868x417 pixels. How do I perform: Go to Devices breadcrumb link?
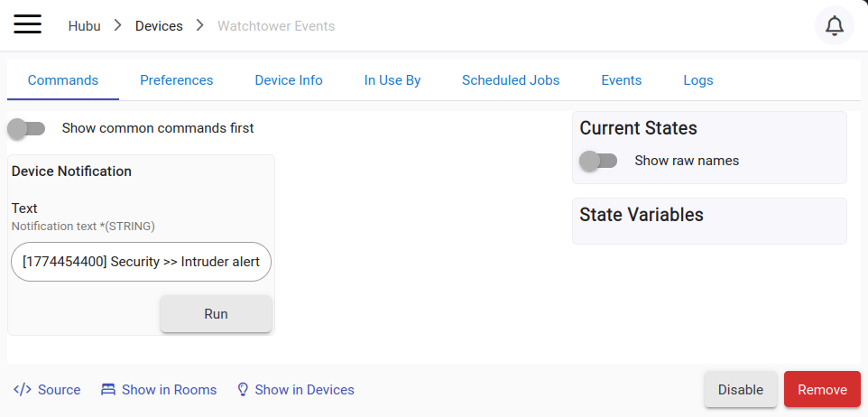[159, 26]
